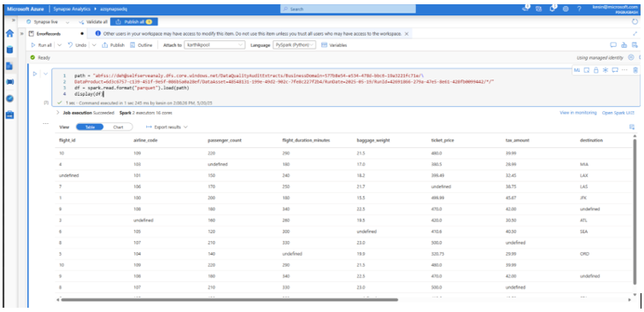Click the horizontal scrollbar under results table
This screenshot has height=312, width=644.
coord(229,300)
